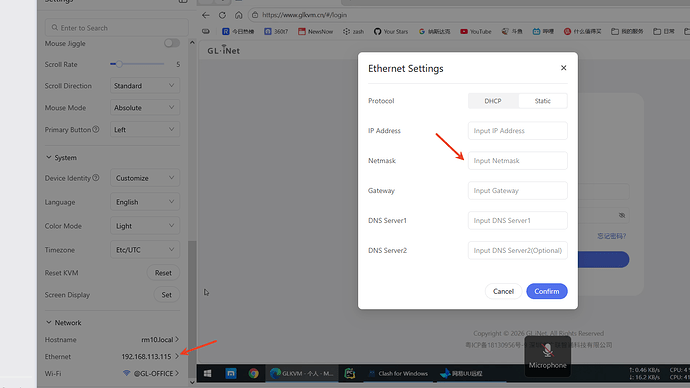This screenshot has height=388, width=690.
Task: Open the Scroll Direction dropdown
Action: tap(145, 86)
